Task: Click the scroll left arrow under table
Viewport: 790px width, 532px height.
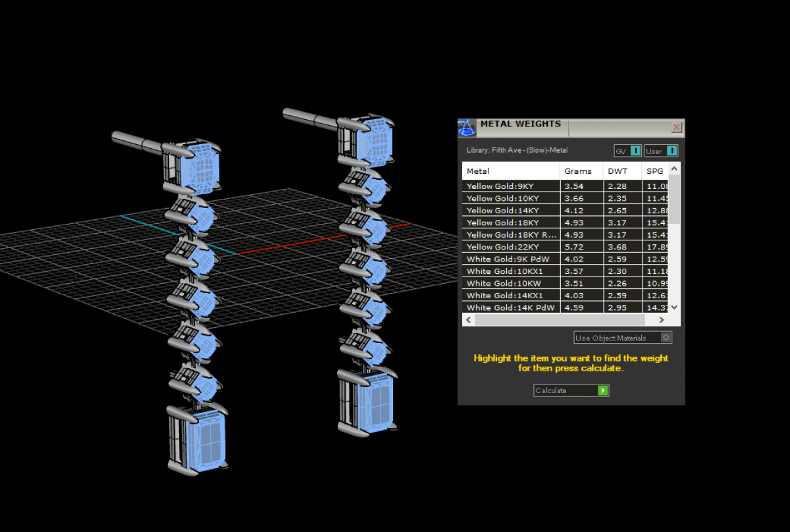Action: tap(469, 319)
